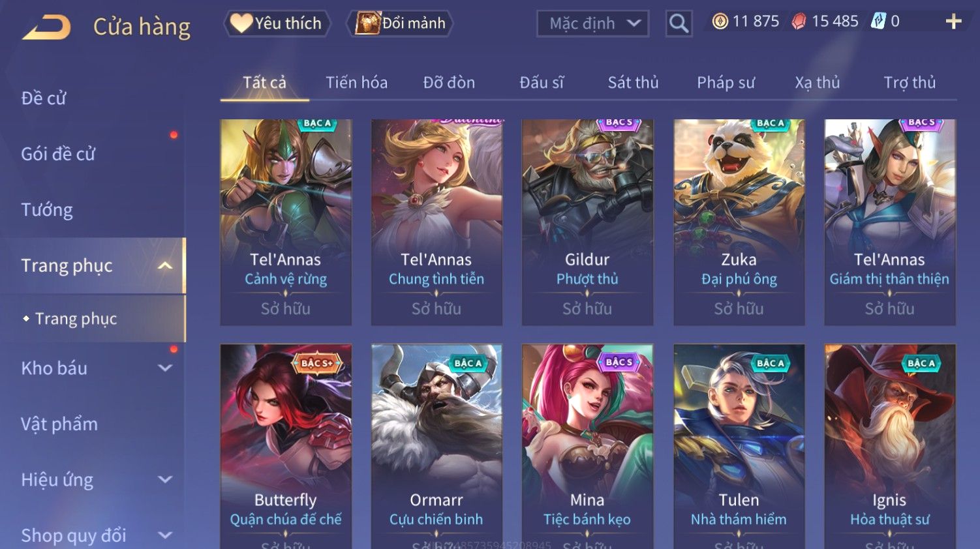The image size is (980, 549).
Task: Click the gold coin balance icon
Action: coord(720,22)
